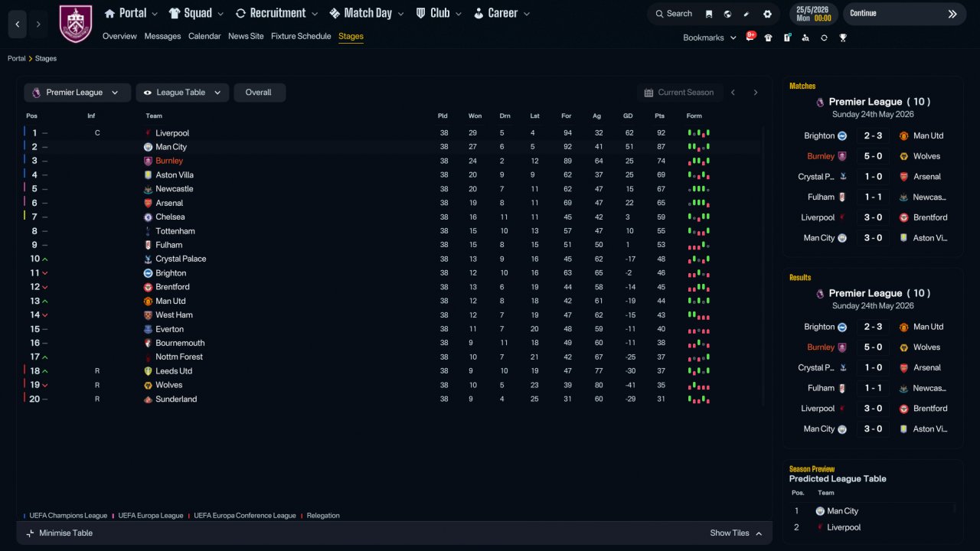The height and width of the screenshot is (551, 980).
Task: Open the Squad menu
Action: pos(196,13)
